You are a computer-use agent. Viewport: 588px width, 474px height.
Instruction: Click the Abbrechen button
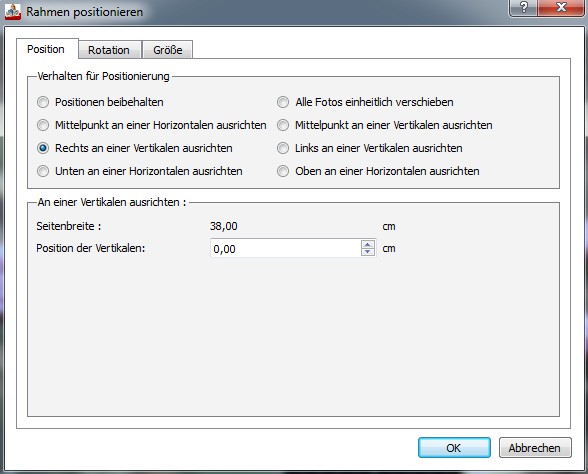point(535,448)
